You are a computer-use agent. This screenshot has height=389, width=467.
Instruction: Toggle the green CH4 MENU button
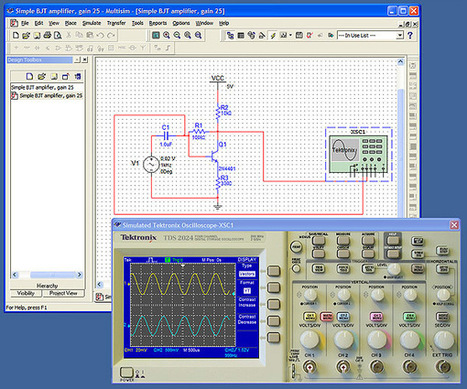[x=409, y=316]
